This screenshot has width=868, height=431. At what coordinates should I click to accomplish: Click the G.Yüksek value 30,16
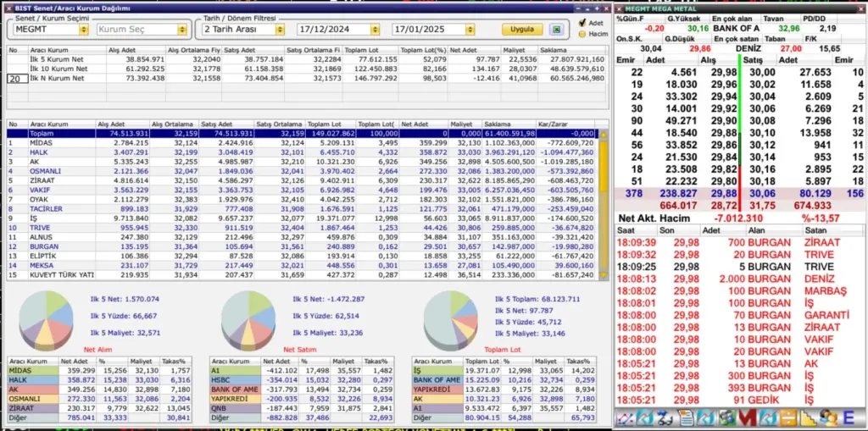point(698,29)
